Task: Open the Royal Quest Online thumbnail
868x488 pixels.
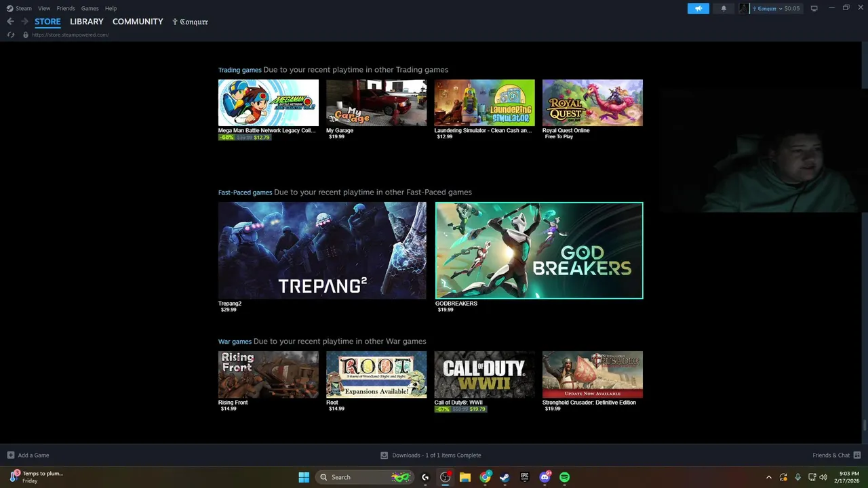Action: click(593, 102)
